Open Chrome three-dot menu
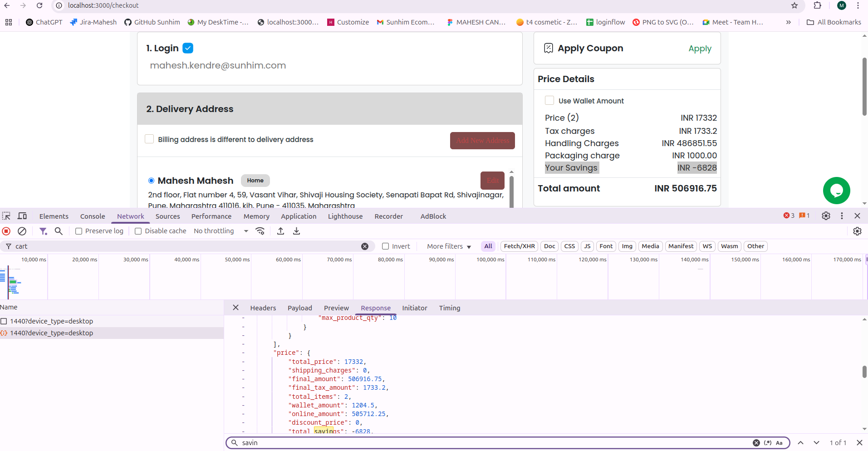Screen dimensions: 868x451 point(858,5)
